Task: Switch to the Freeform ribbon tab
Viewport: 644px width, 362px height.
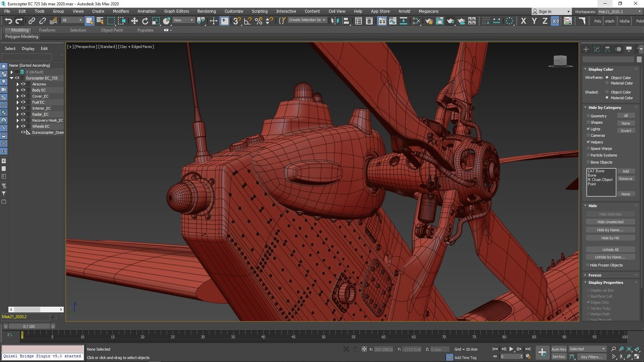Action: pos(47,30)
